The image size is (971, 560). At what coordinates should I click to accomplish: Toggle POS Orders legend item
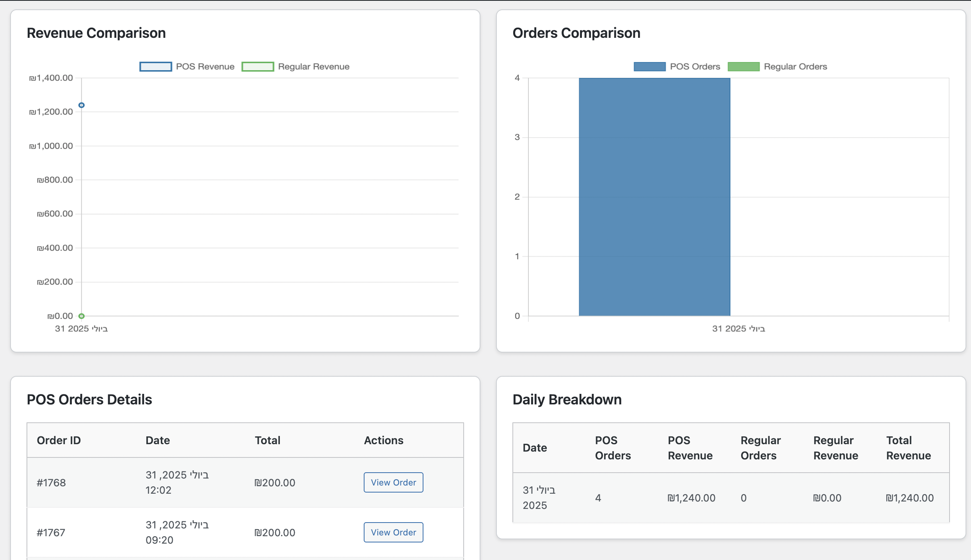click(695, 67)
